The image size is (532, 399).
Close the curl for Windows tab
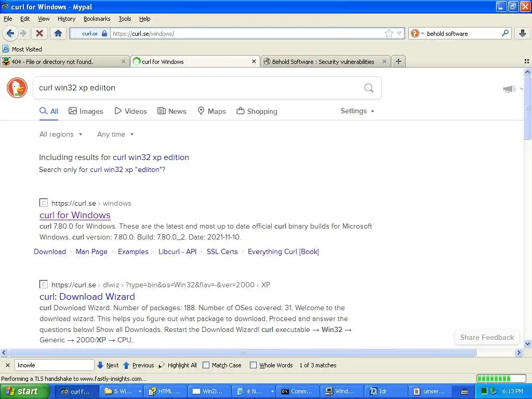tap(254, 61)
